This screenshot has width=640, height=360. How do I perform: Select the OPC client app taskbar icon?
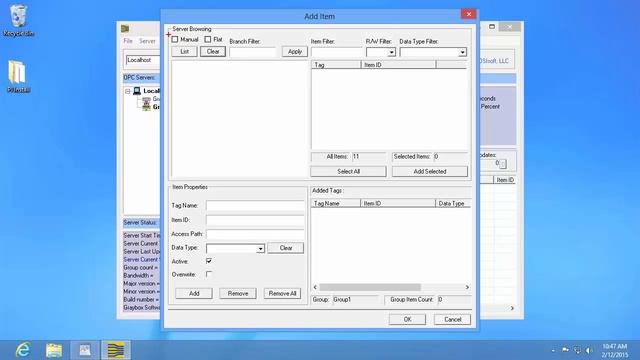(116, 350)
